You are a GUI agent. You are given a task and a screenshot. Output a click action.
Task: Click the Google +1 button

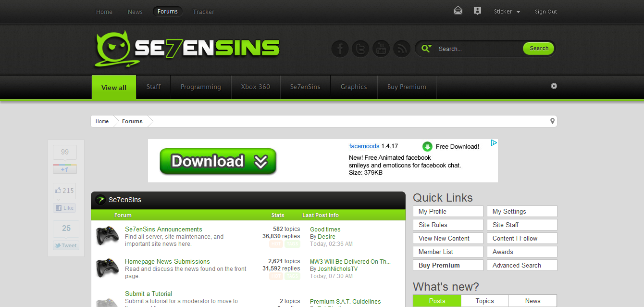[65, 169]
